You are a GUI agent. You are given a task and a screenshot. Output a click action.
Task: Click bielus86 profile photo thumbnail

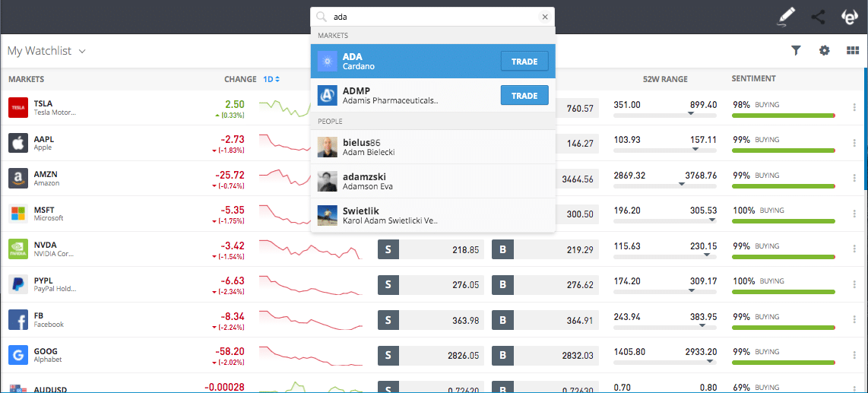(x=327, y=147)
